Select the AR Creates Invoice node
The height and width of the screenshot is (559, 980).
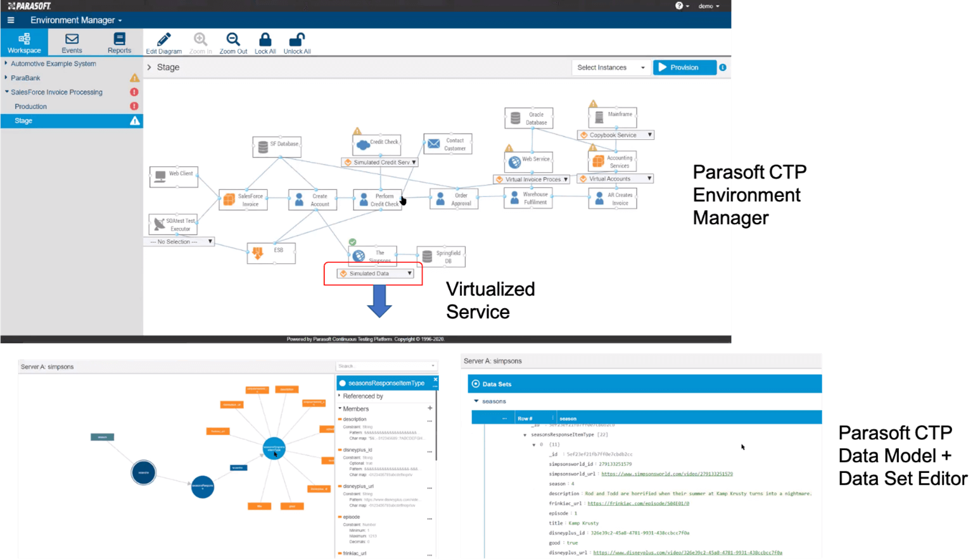613,199
